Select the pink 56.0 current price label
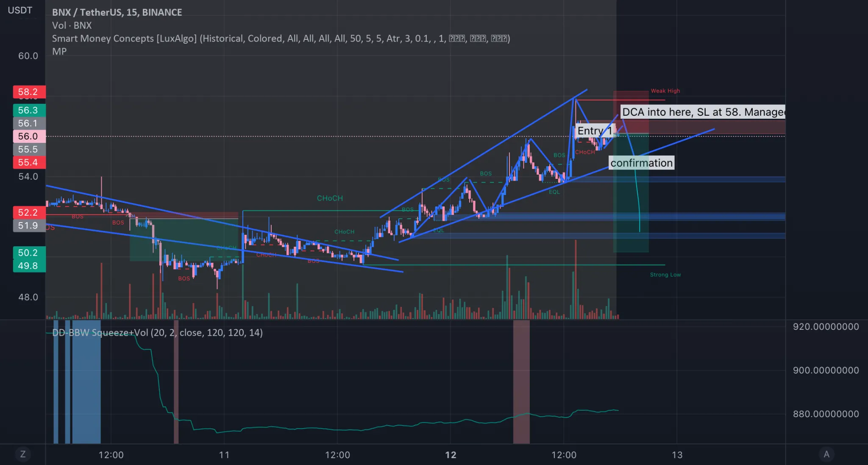The width and height of the screenshot is (868, 465). click(x=28, y=136)
